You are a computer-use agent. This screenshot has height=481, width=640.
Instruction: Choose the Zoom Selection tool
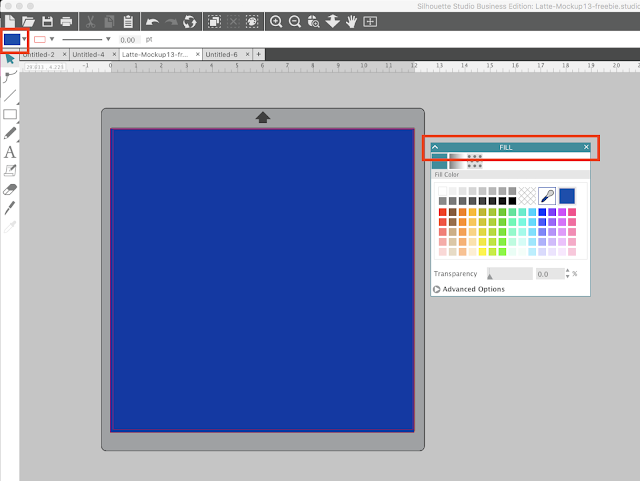(313, 21)
